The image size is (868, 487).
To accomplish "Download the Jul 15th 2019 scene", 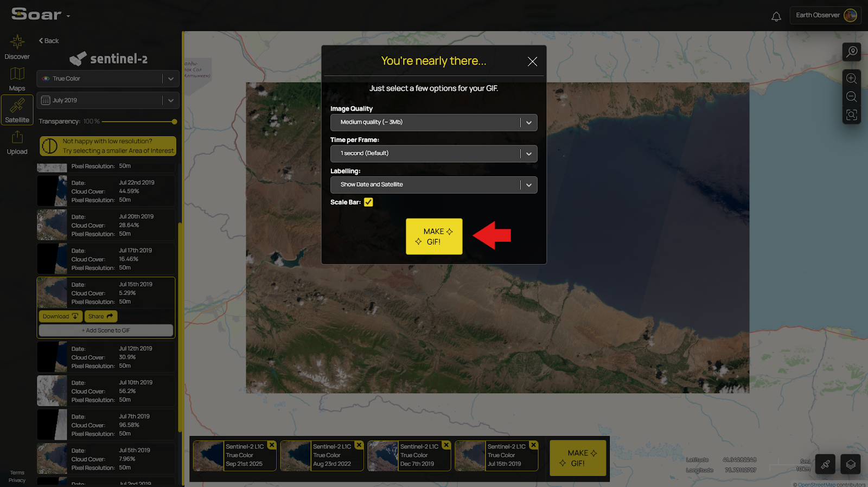I will [x=60, y=316].
